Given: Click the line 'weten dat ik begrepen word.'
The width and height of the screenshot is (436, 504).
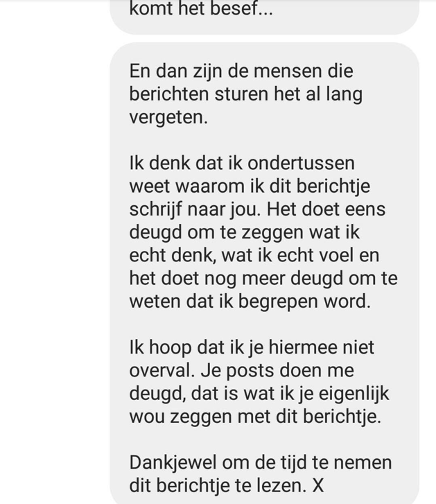Looking at the screenshot, I should [250, 302].
